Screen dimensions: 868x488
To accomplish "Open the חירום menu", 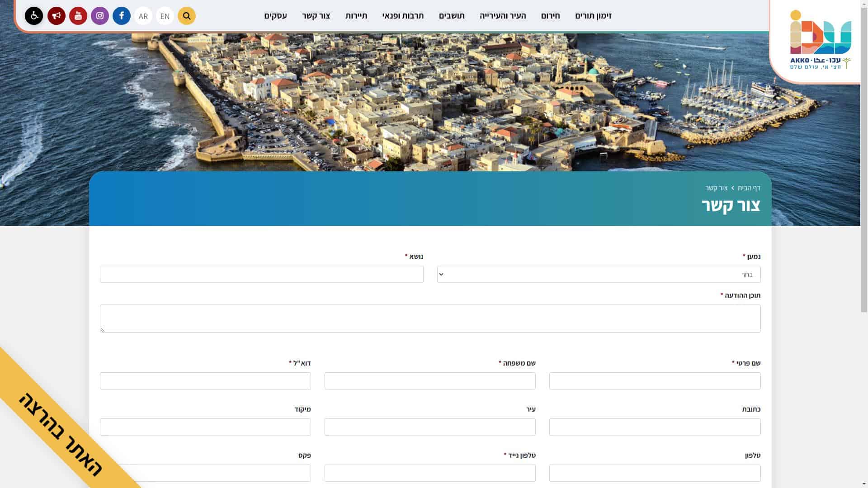I will click(x=550, y=16).
